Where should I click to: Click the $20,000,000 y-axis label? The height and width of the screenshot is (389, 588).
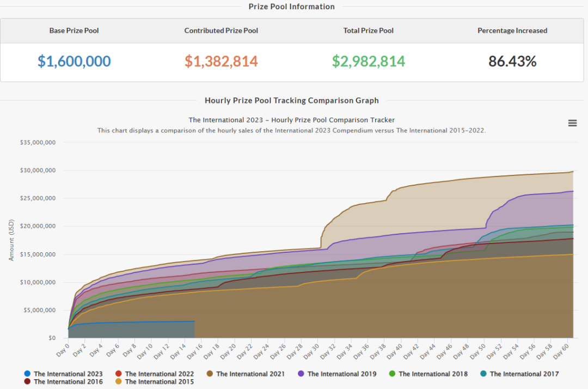point(38,226)
